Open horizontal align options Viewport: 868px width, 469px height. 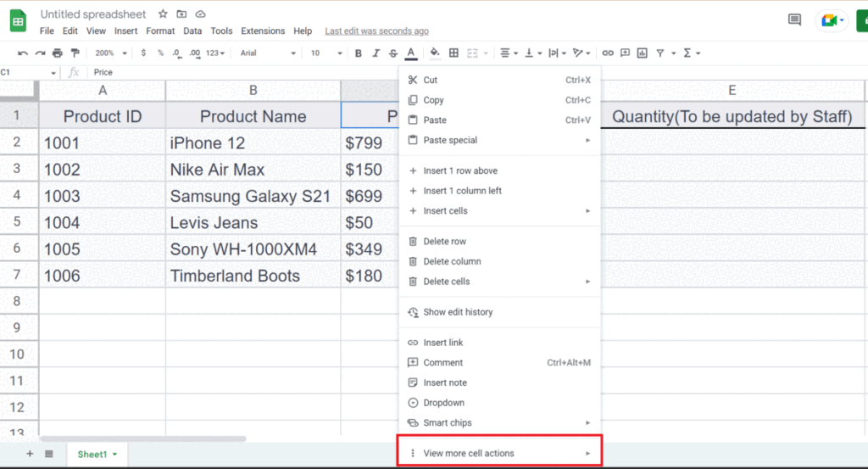click(509, 53)
